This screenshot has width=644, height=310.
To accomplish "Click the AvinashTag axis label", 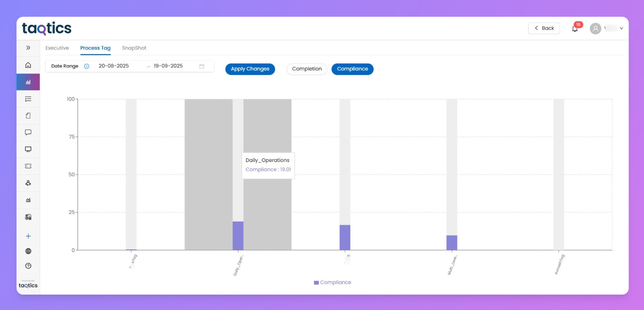I will (560, 264).
